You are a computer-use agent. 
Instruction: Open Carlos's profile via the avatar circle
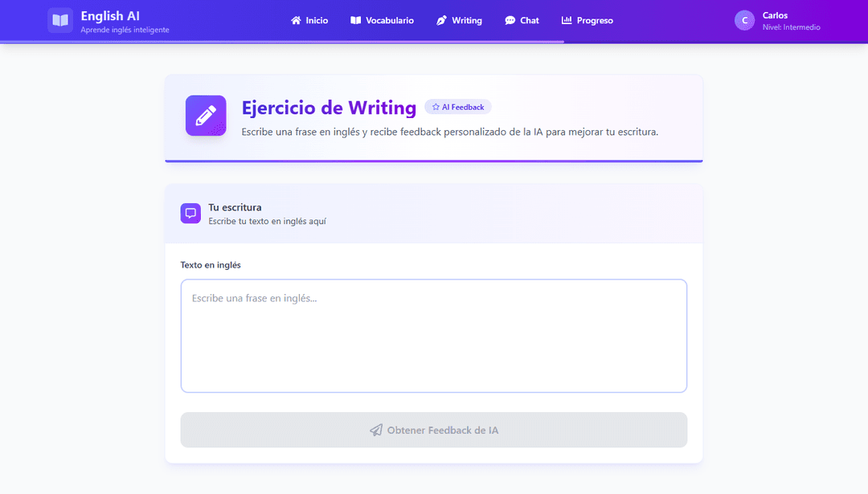click(744, 20)
